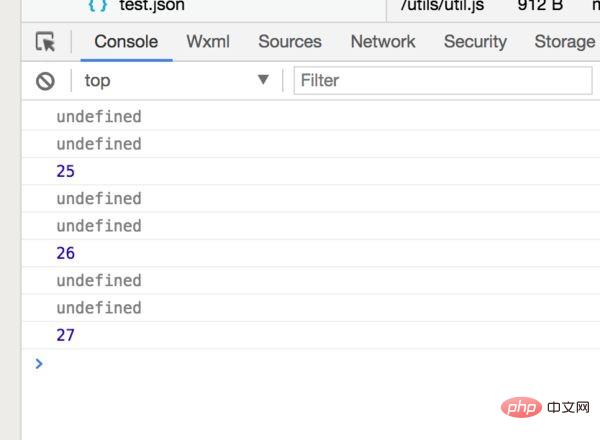Image resolution: width=600 pixels, height=440 pixels.
Task: Go to the Security tab
Action: (x=475, y=42)
